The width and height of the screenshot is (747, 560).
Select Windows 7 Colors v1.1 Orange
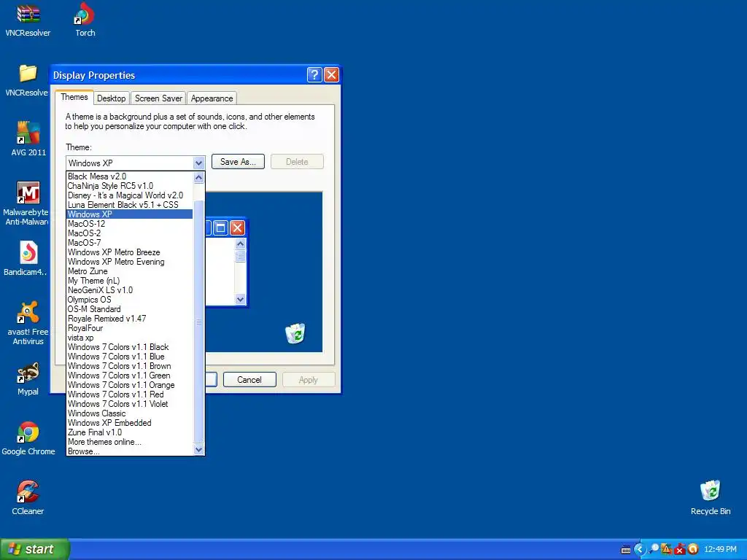[130, 385]
